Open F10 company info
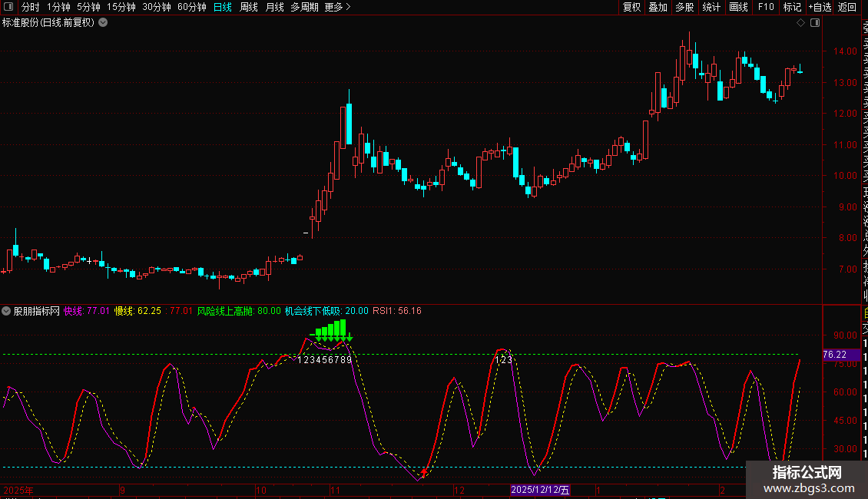 (766, 7)
